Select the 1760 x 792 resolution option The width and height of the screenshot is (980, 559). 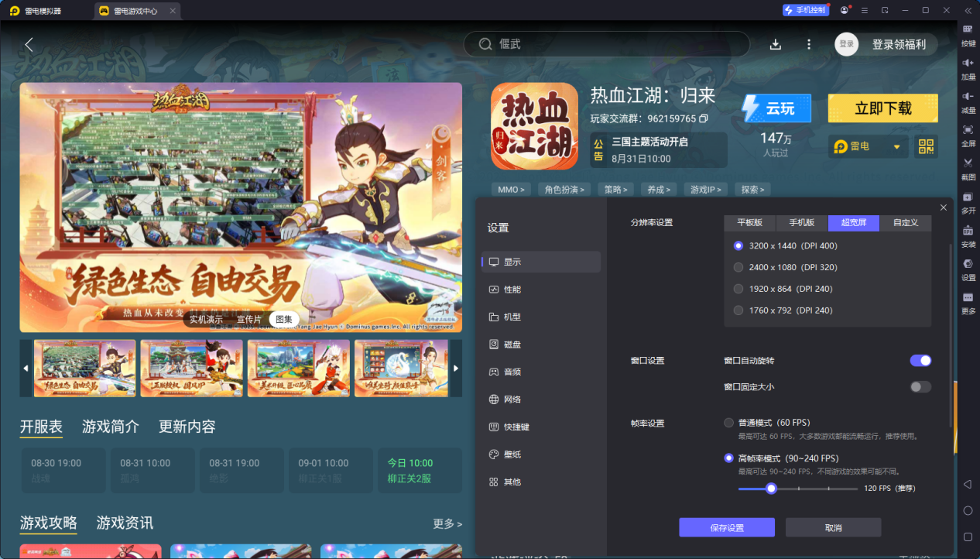(783, 310)
